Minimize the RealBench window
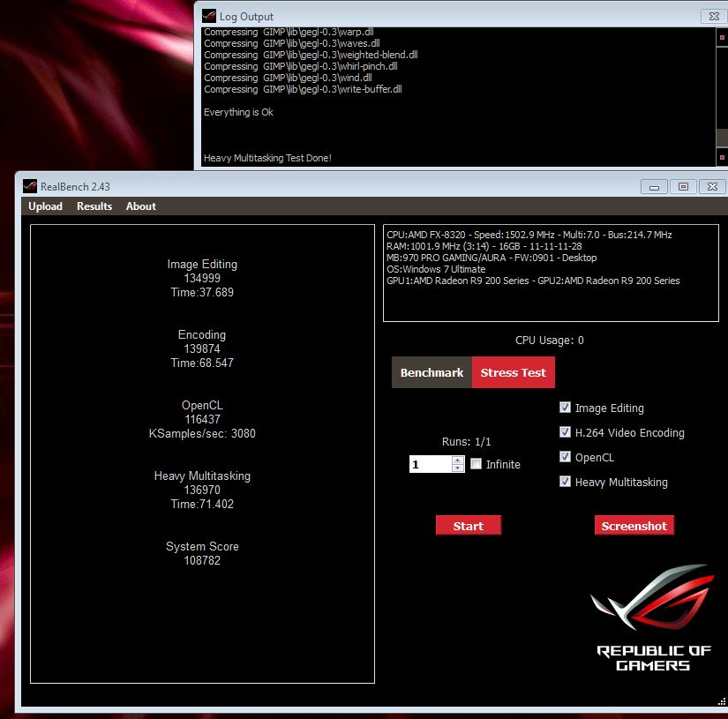 pos(654,187)
